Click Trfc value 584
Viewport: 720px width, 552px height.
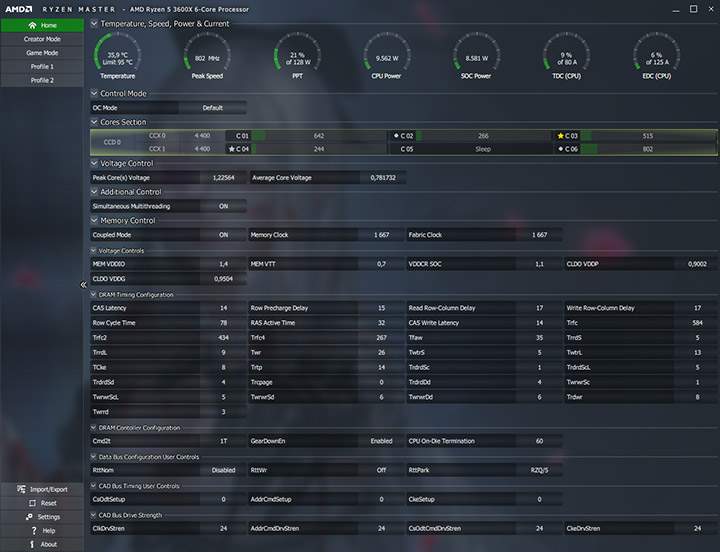point(698,323)
